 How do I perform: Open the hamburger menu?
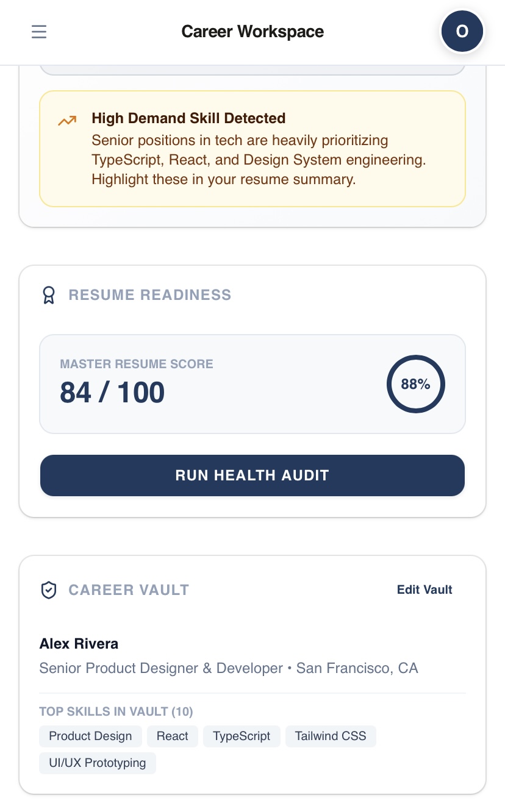click(x=39, y=31)
